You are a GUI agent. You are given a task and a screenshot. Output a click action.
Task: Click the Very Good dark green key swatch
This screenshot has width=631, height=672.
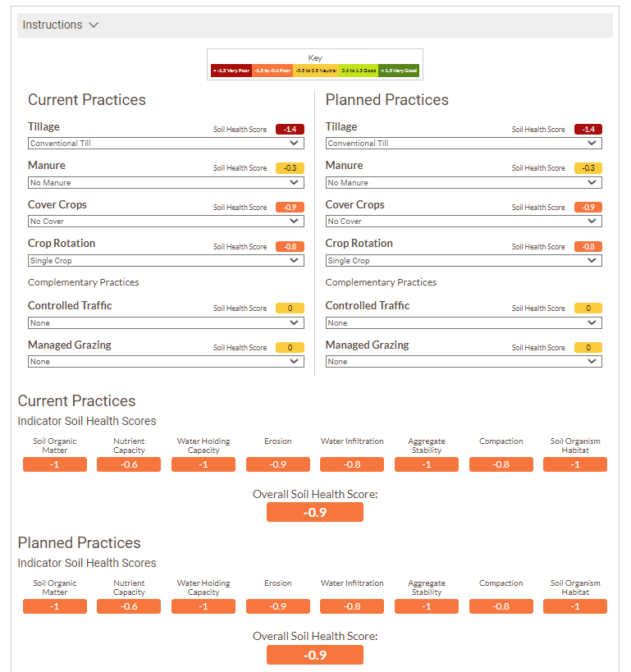click(399, 71)
